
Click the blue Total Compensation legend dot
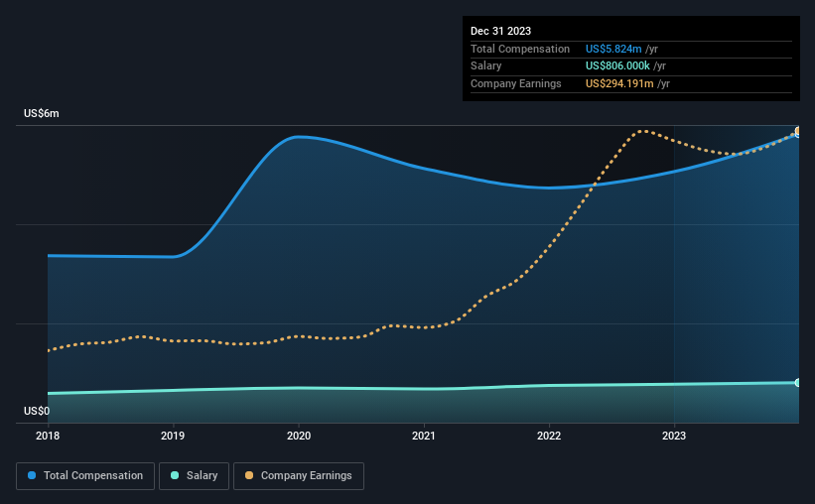pos(32,475)
